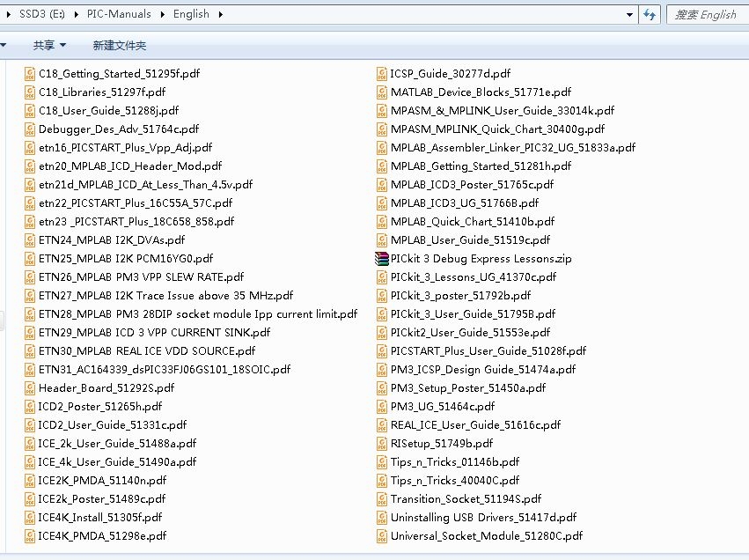
Task: Click the PDF icon next to Debugger_Des_Adv_51764c.pdf
Action: pyautogui.click(x=30, y=129)
